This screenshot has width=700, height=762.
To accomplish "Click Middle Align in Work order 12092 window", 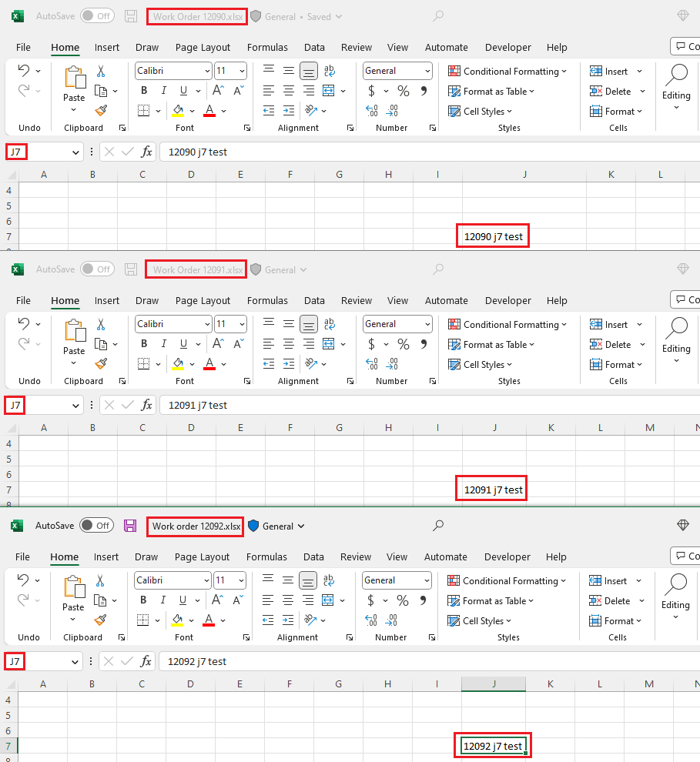I will point(288,580).
